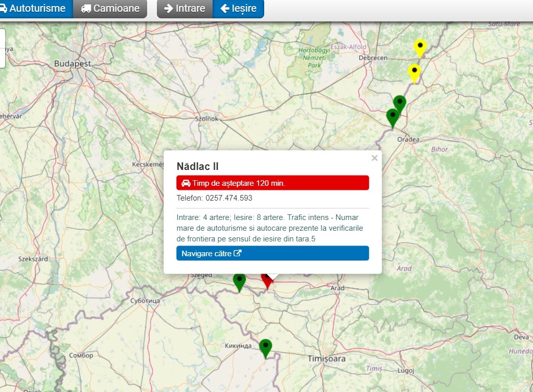Image resolution: width=533 pixels, height=392 pixels.
Task: Click the Budapest label on the map
Action: [x=73, y=64]
